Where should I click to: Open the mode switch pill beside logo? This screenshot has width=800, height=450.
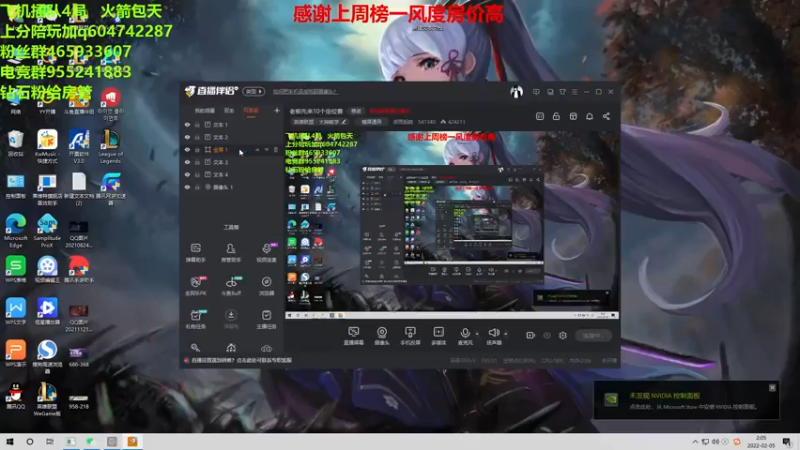[x=254, y=91]
